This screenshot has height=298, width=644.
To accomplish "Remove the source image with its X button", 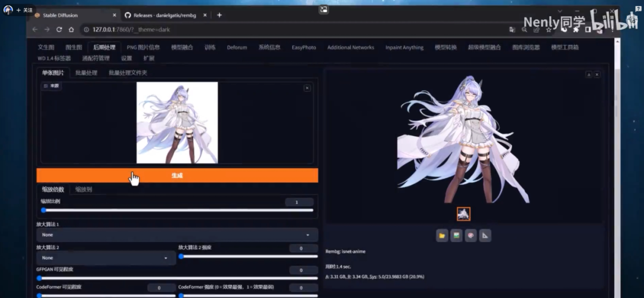I will [x=307, y=88].
